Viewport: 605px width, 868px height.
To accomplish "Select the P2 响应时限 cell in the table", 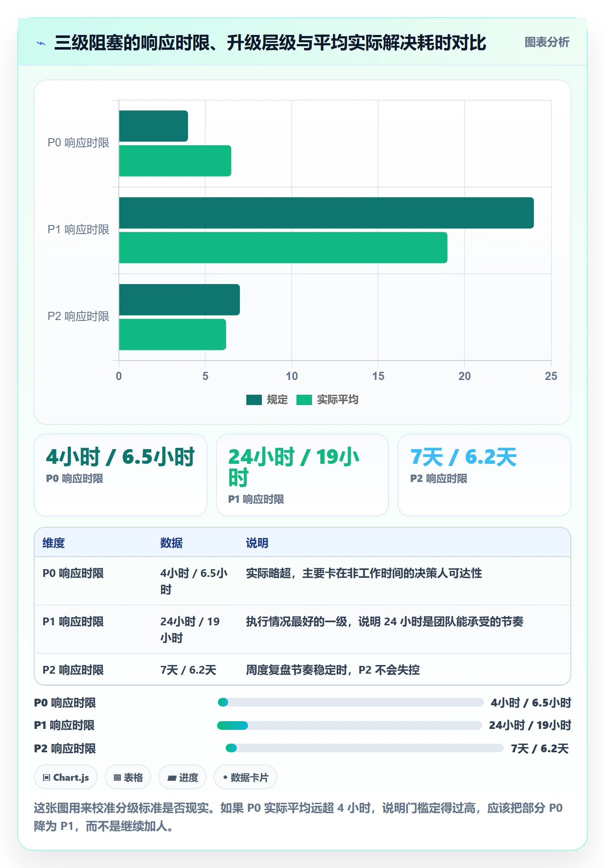I will 73,670.
